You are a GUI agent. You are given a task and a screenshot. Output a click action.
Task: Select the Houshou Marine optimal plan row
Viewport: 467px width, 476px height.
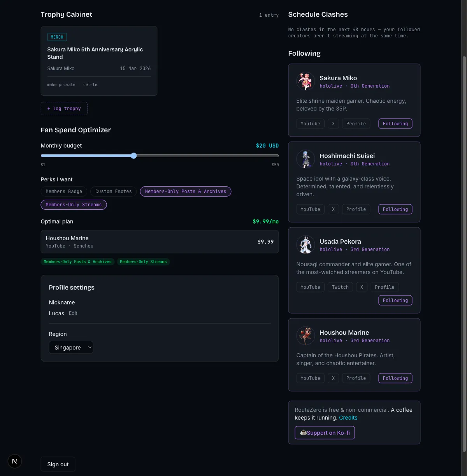[160, 242]
